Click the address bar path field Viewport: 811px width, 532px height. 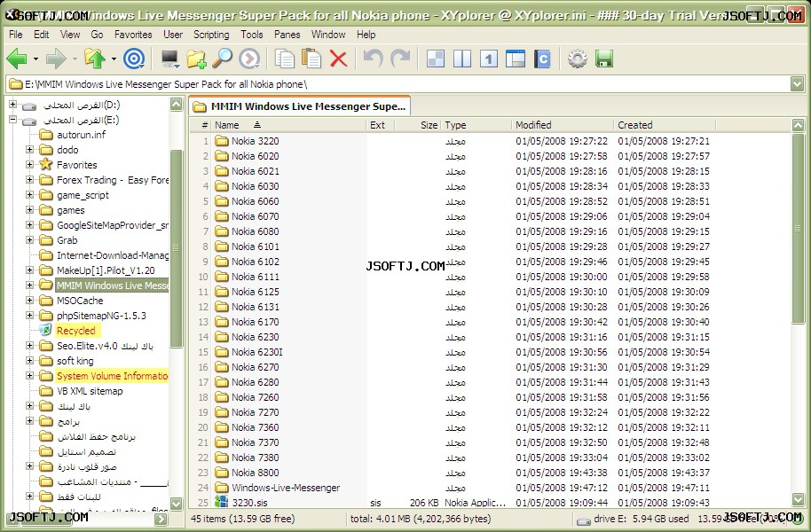click(398, 83)
